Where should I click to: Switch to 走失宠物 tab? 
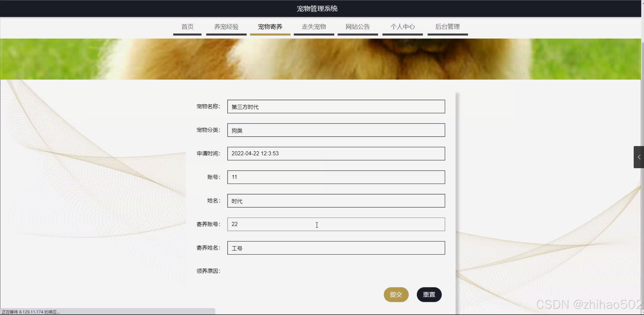pyautogui.click(x=314, y=27)
